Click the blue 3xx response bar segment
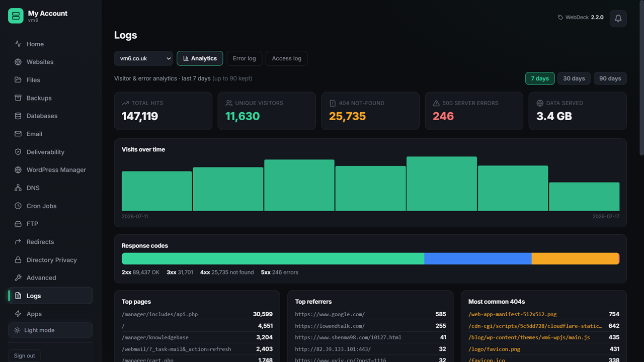This screenshot has height=362, width=644. 478,258
